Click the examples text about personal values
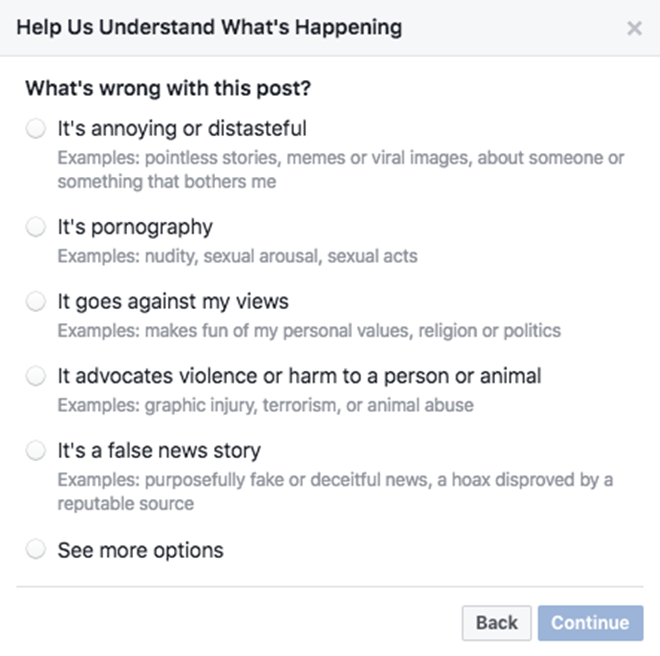The height and width of the screenshot is (656, 660). pos(309,330)
